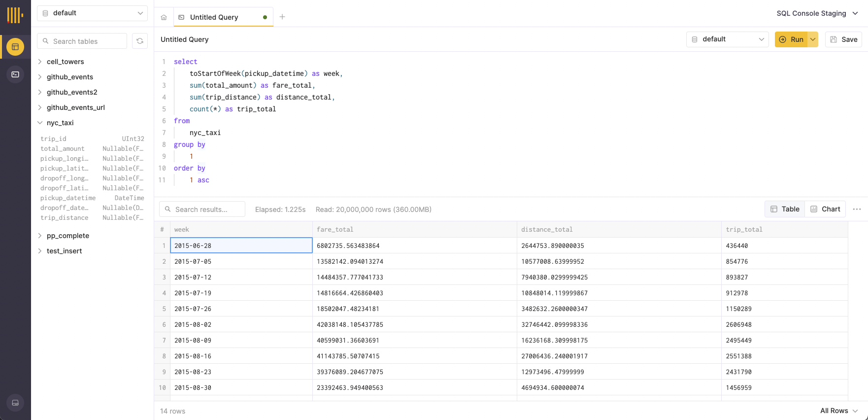
Task: Open the sidebar default database dropdown
Action: (93, 13)
